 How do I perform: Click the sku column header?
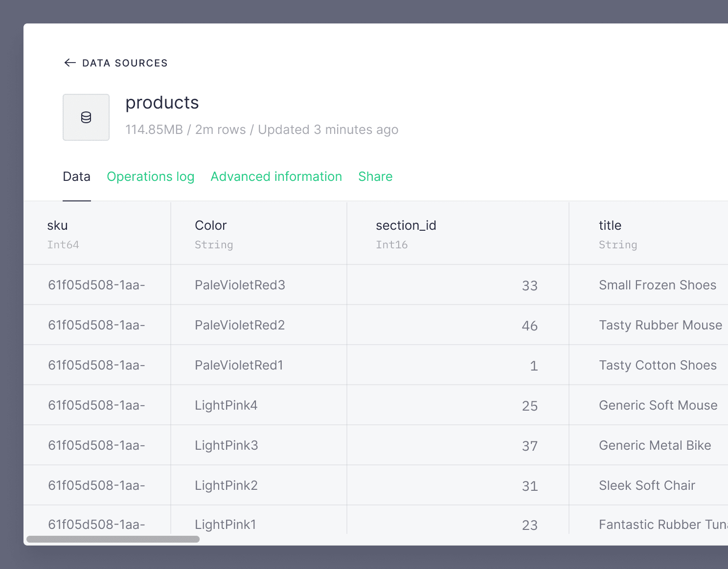(97, 234)
